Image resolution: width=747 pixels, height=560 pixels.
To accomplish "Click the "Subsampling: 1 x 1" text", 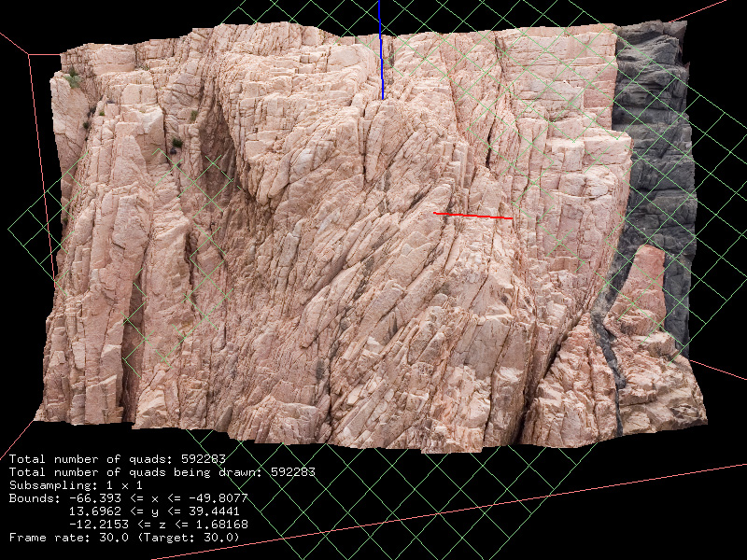I will click(76, 485).
